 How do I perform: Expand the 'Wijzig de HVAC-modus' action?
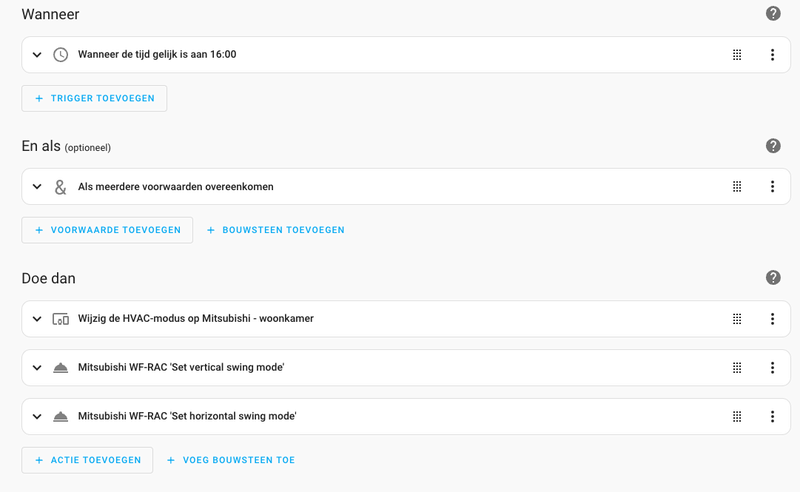coord(37,319)
